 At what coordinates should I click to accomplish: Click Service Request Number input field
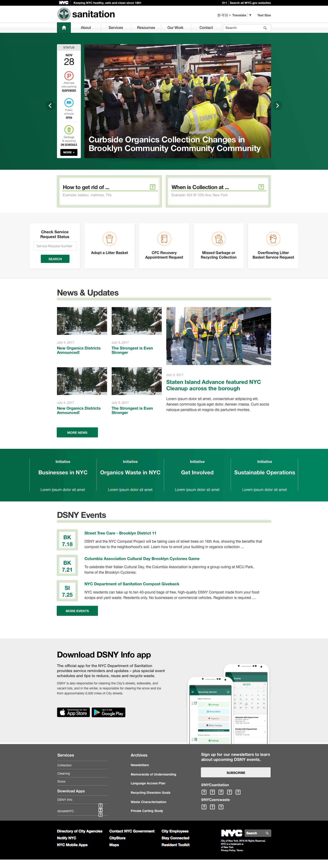[55, 246]
